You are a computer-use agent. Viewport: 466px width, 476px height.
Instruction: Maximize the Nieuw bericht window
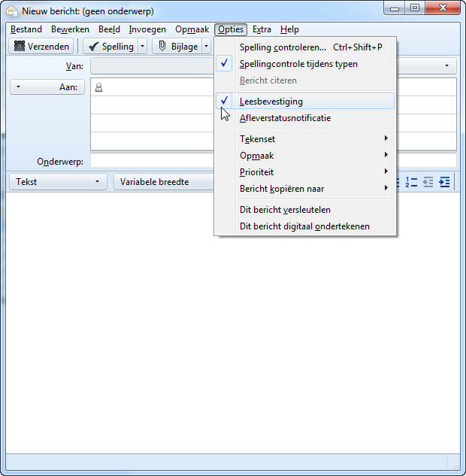coord(415,8)
